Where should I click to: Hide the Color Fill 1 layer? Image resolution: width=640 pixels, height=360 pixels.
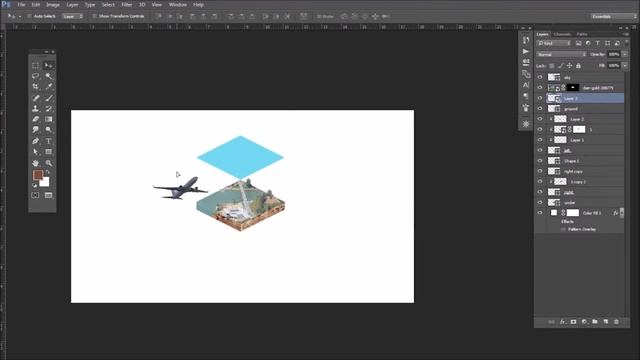point(540,213)
